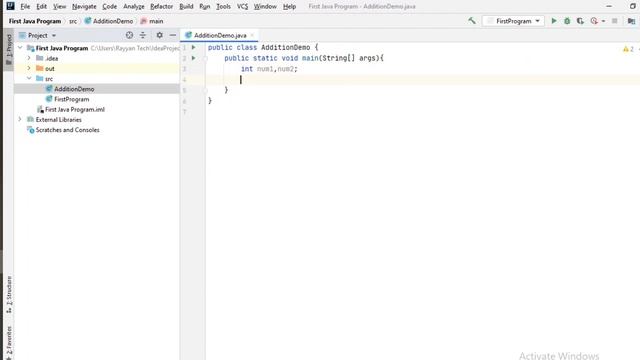Open the File menu
The image size is (640, 360).
coord(25,7)
